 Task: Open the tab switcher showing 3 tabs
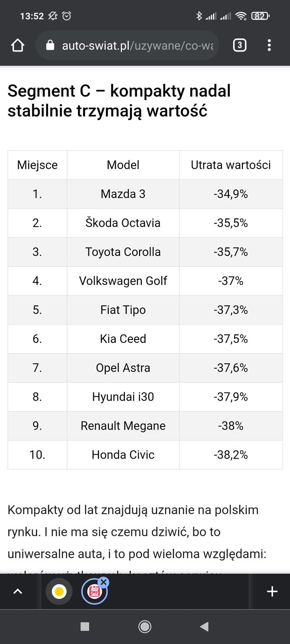point(240,45)
